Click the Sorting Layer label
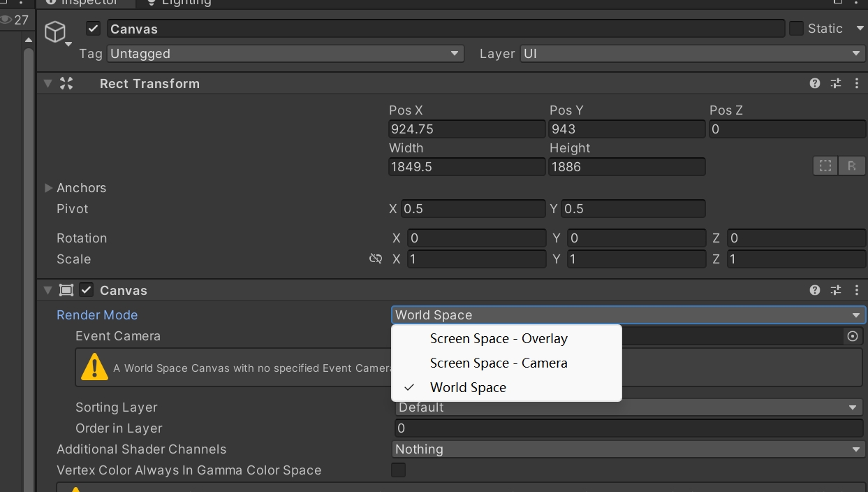The image size is (868, 492). [117, 407]
